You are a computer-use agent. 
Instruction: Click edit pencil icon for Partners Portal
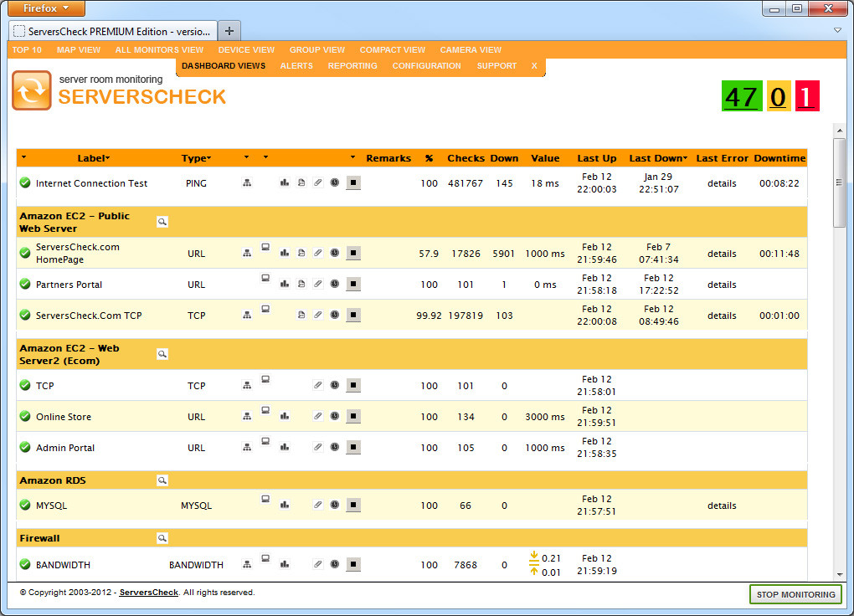point(318,284)
